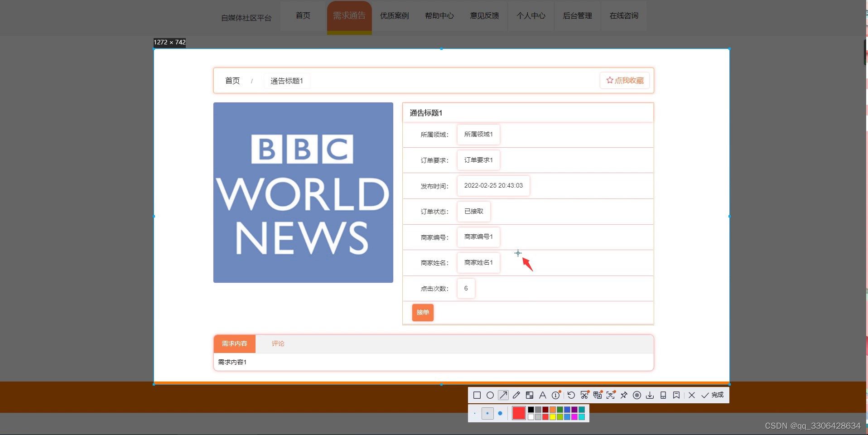868x435 pixels.
Task: Select the ellipse drawing tool
Action: tap(490, 395)
